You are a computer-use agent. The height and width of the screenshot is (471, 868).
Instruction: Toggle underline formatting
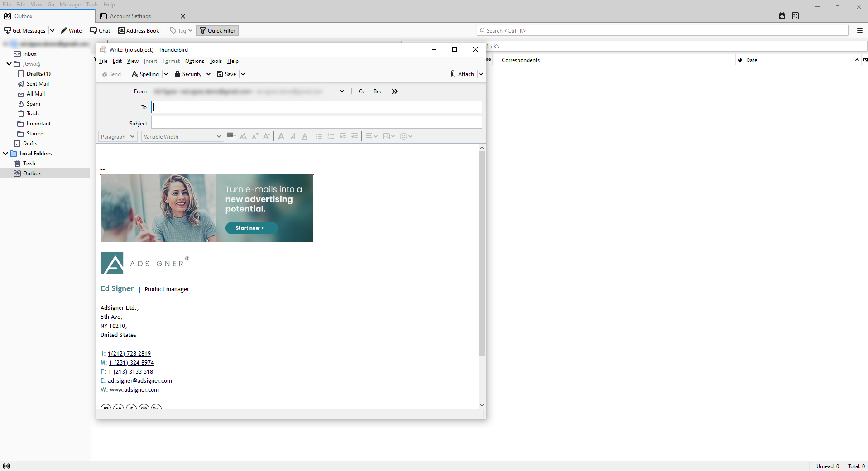(305, 136)
